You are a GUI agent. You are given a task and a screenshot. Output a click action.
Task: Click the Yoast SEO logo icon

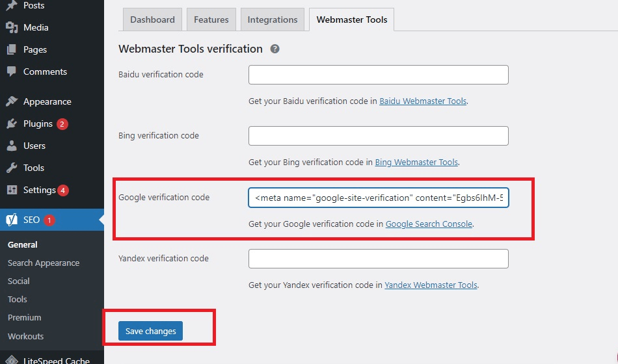click(x=12, y=220)
